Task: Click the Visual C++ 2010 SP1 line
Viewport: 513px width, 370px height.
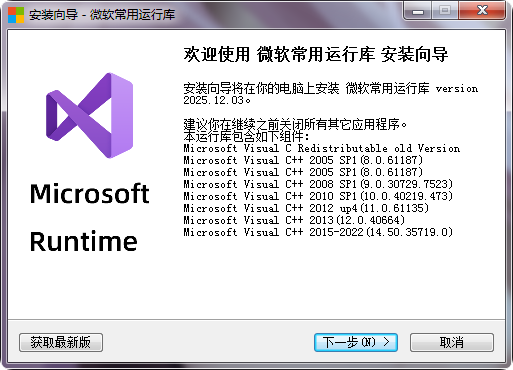Action: (318, 196)
